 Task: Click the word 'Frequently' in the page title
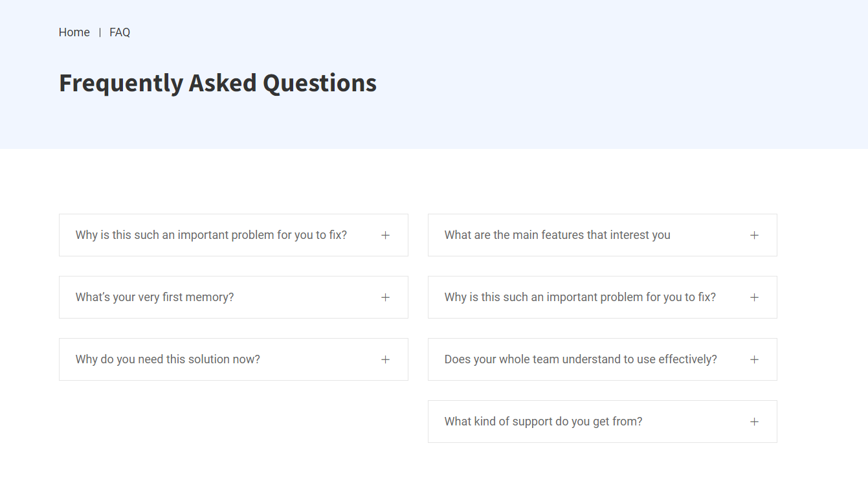(x=121, y=83)
